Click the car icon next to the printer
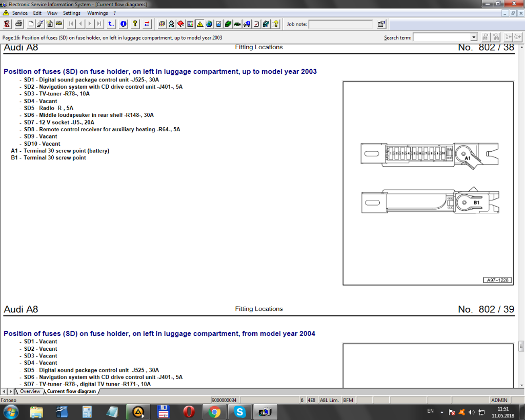The height and width of the screenshot is (420, 525). pos(59,24)
